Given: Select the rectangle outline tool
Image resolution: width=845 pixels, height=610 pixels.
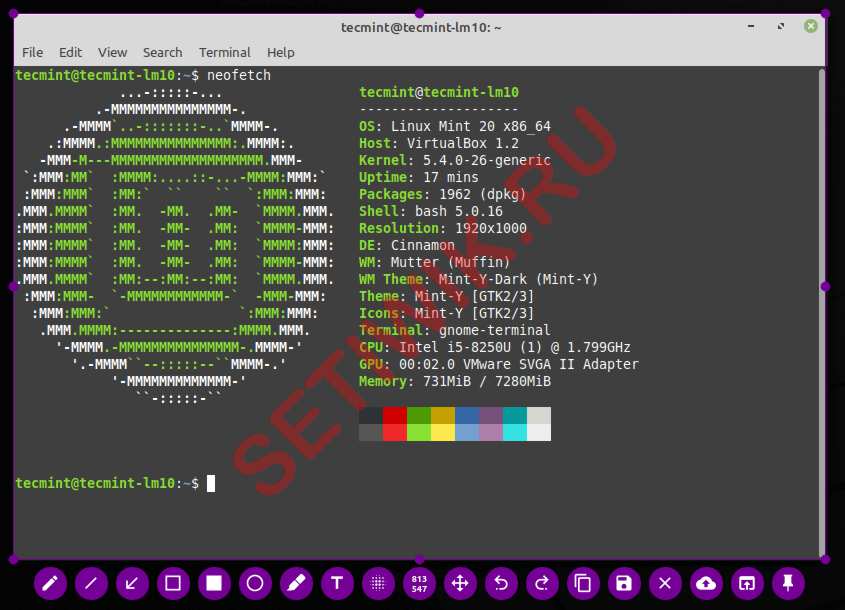Looking at the screenshot, I should tap(173, 583).
